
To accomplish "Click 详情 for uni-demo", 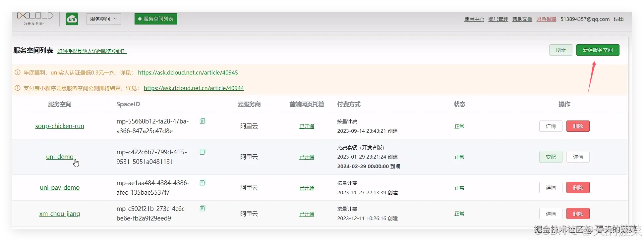I will point(578,157).
